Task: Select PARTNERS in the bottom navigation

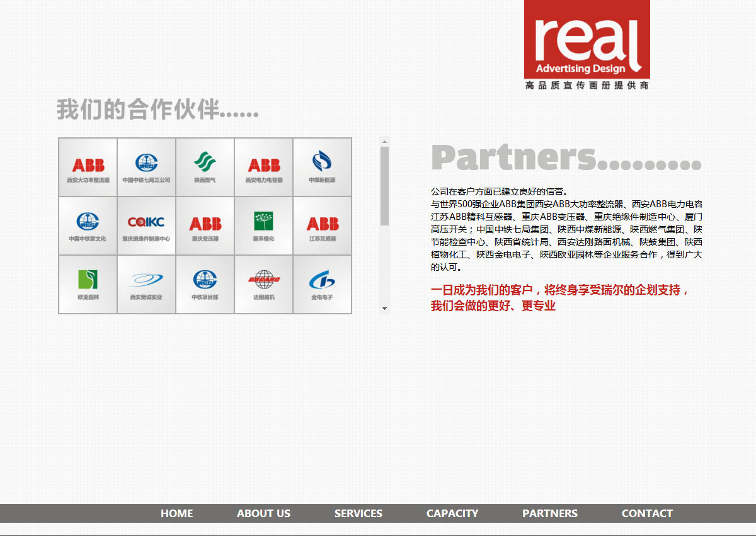Action: click(550, 513)
